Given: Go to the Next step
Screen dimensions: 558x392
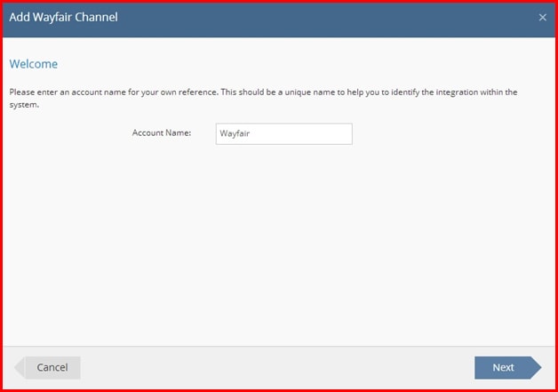Looking at the screenshot, I should [508, 367].
